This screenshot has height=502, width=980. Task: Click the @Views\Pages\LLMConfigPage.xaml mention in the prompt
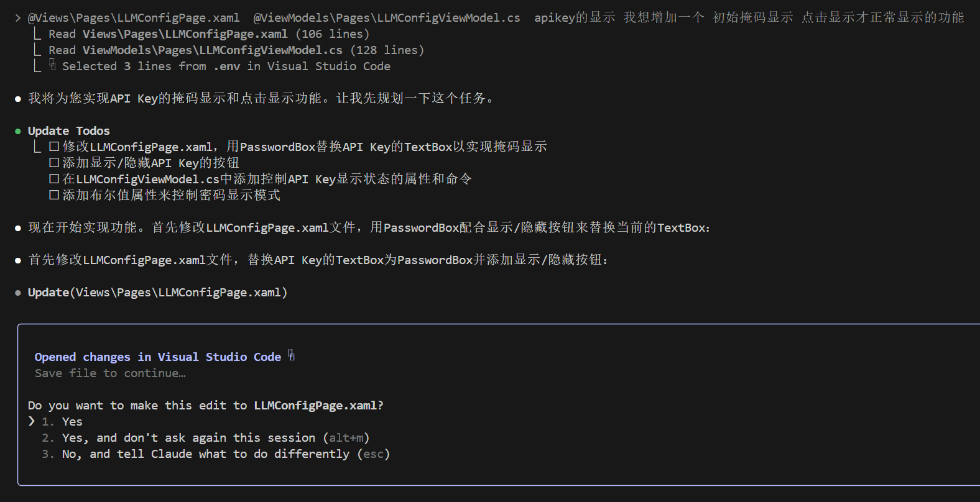(134, 18)
